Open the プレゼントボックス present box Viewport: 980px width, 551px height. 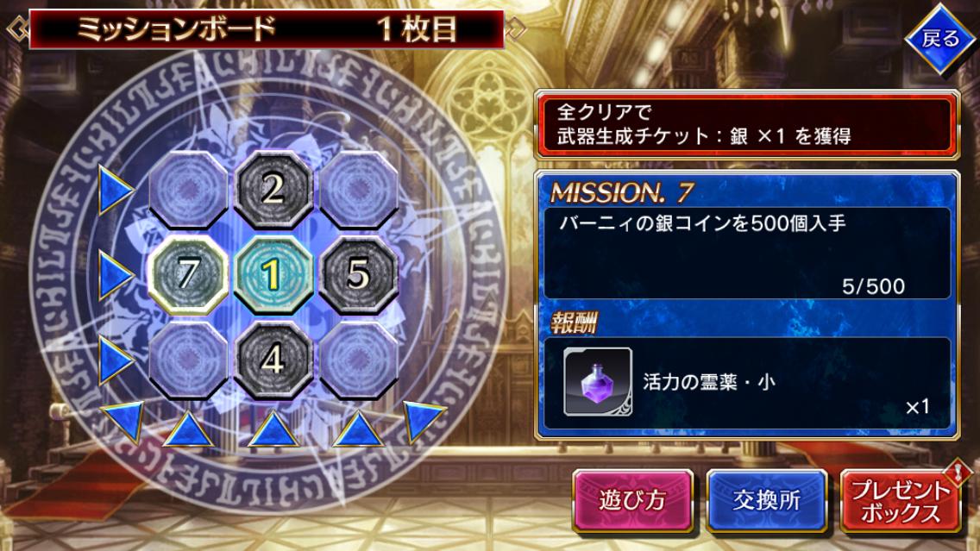coord(901,501)
